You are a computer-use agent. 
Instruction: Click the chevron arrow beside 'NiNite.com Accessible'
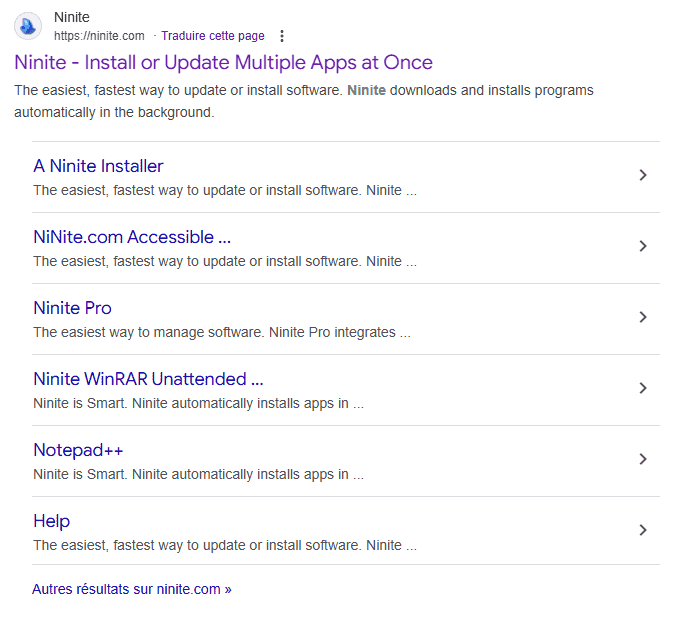pos(643,246)
